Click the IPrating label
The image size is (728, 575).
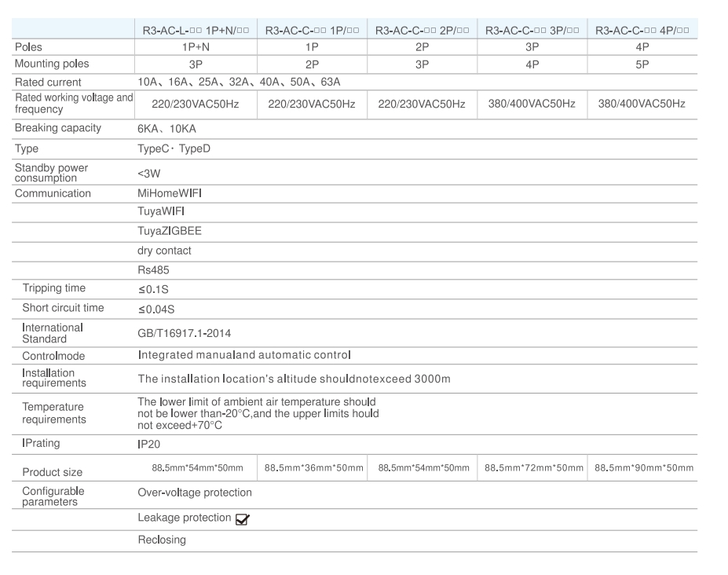41,443
